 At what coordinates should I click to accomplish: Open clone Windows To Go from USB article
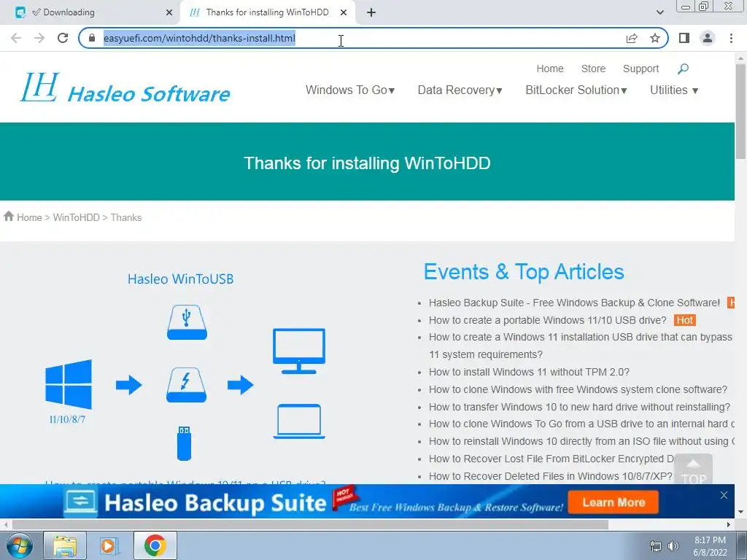(581, 424)
